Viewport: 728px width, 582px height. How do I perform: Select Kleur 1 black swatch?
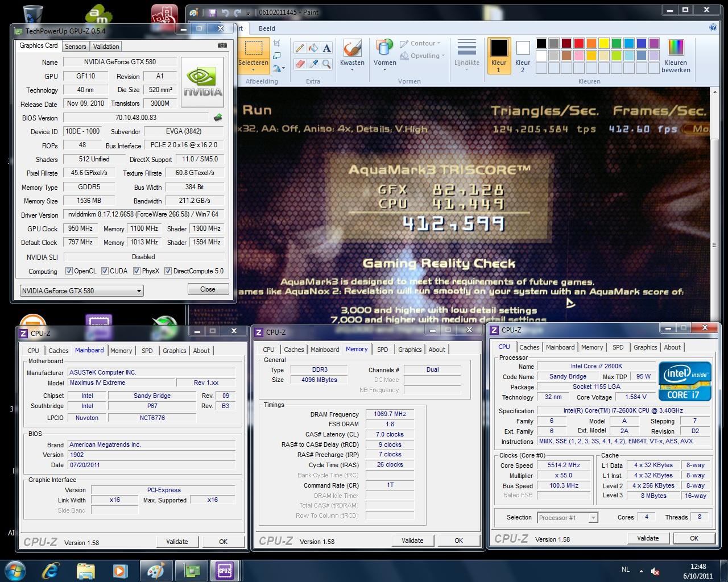[x=499, y=56]
